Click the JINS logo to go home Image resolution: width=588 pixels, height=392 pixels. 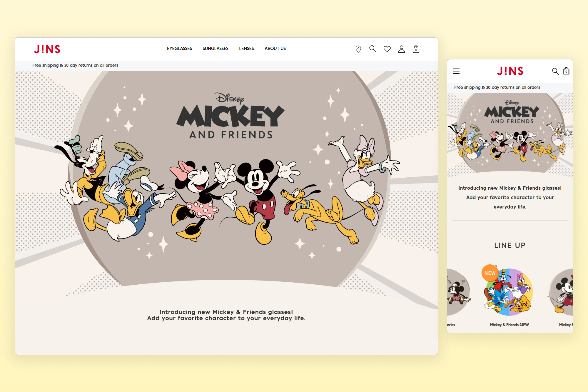pyautogui.click(x=47, y=49)
